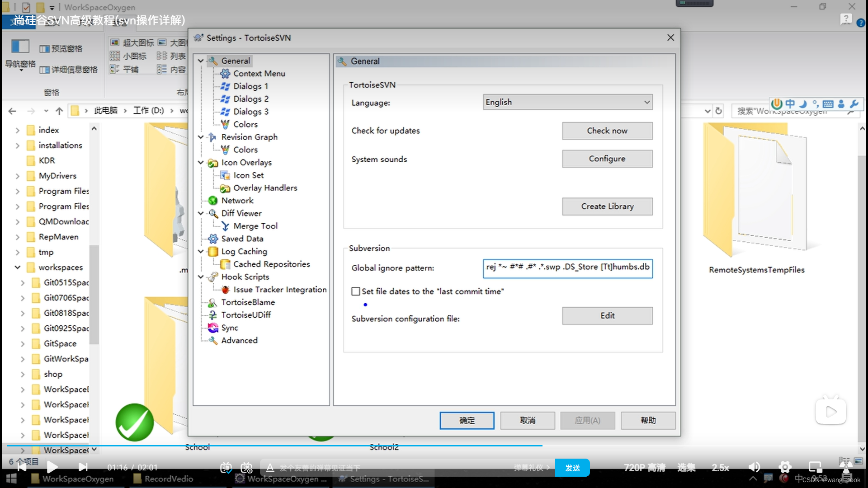
Task: Expand index folder in Explorer tree
Action: 17,130
